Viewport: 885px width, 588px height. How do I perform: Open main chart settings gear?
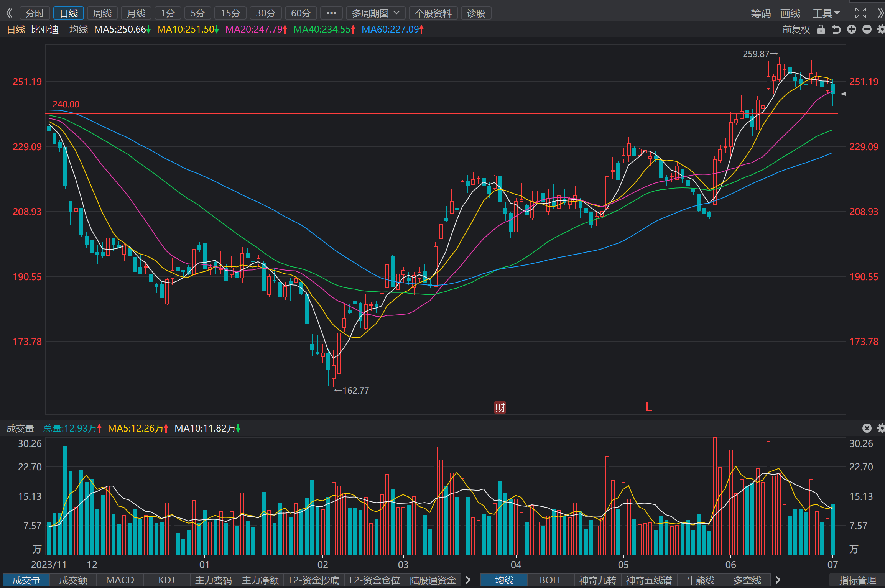click(881, 30)
